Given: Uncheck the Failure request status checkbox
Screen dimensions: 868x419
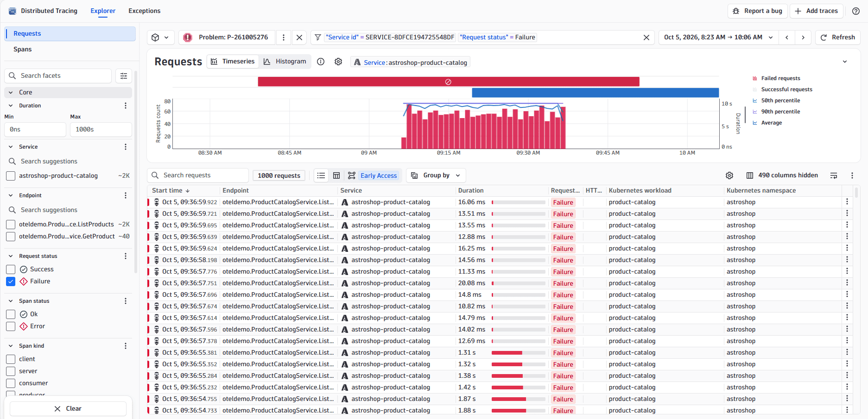Looking at the screenshot, I should tap(11, 281).
